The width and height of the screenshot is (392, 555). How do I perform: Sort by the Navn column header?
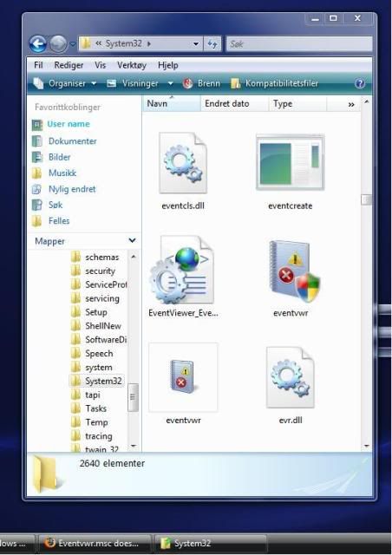[x=172, y=104]
